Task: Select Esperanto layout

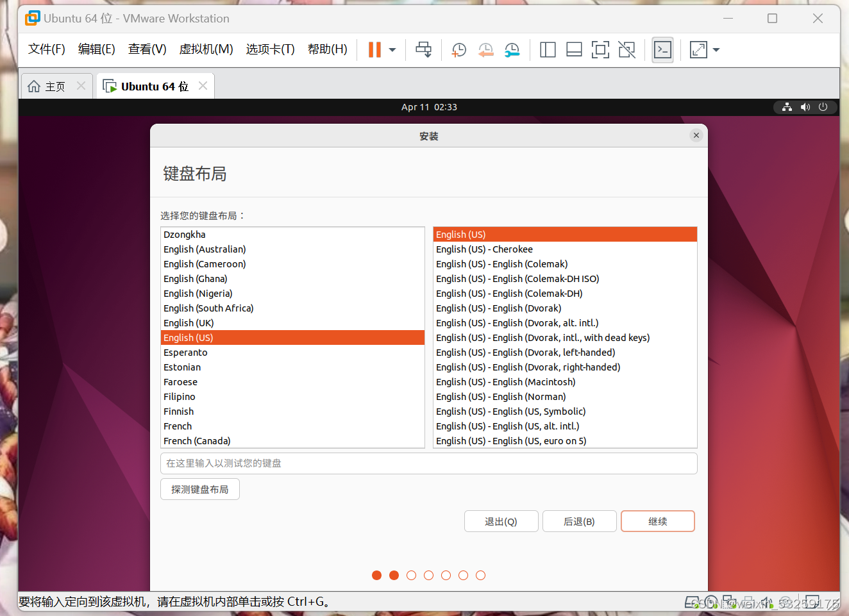Action: (x=292, y=353)
